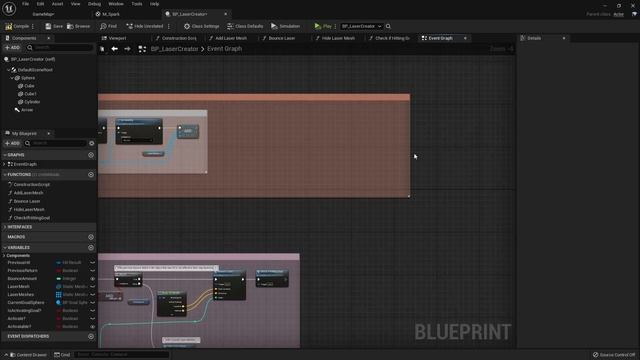Open the File menu
Screen dimensions: 640x360
(25, 4)
